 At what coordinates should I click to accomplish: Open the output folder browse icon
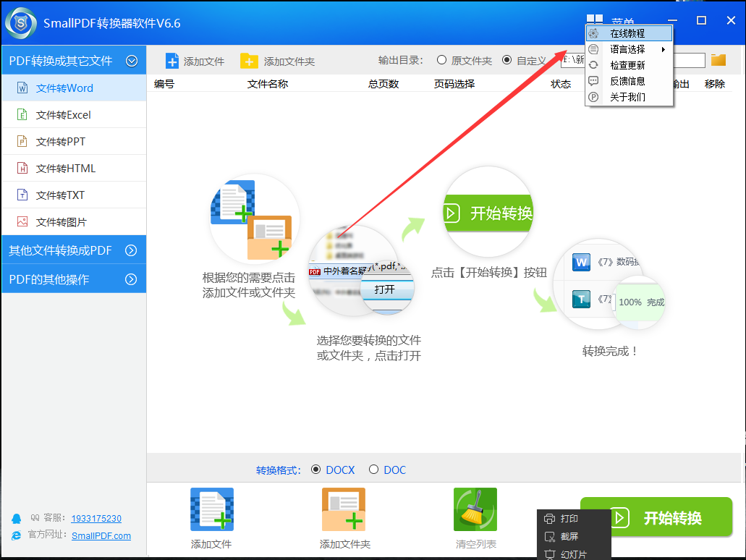[719, 60]
